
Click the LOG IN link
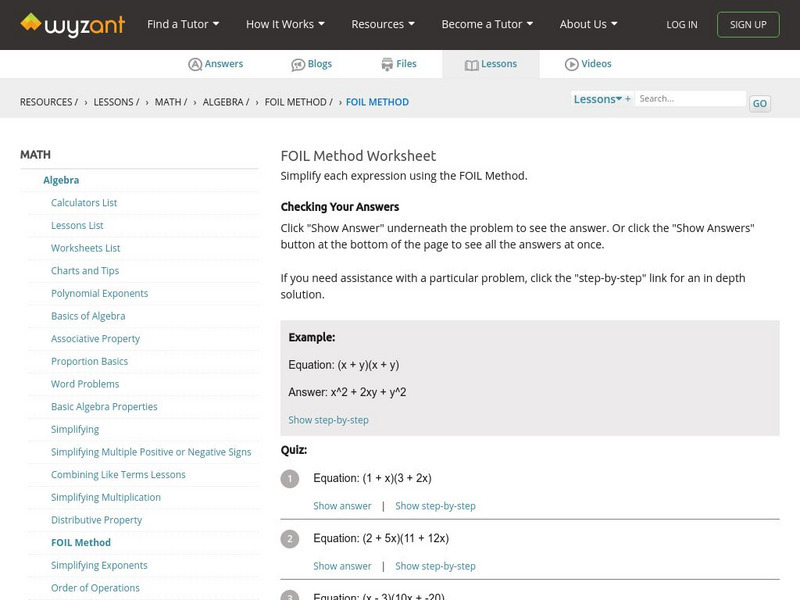click(682, 24)
